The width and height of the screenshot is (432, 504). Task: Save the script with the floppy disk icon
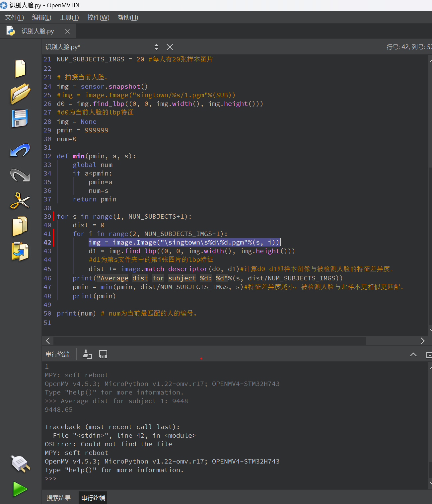(20, 118)
